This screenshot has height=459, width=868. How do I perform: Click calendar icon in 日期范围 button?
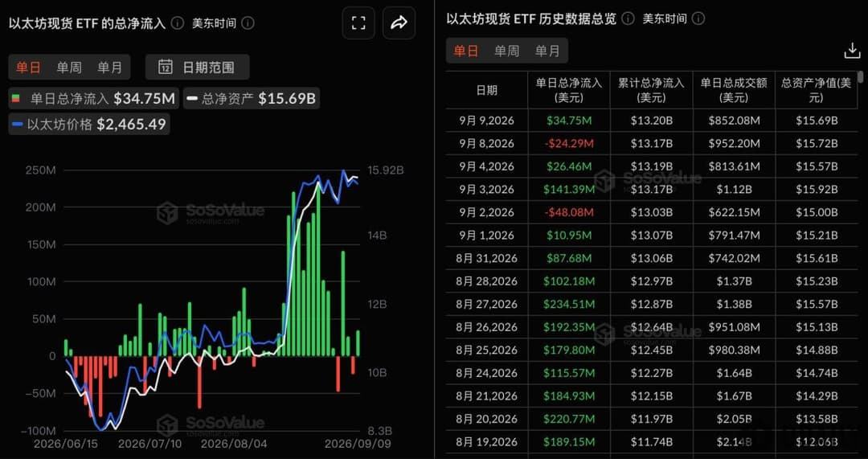tap(165, 68)
